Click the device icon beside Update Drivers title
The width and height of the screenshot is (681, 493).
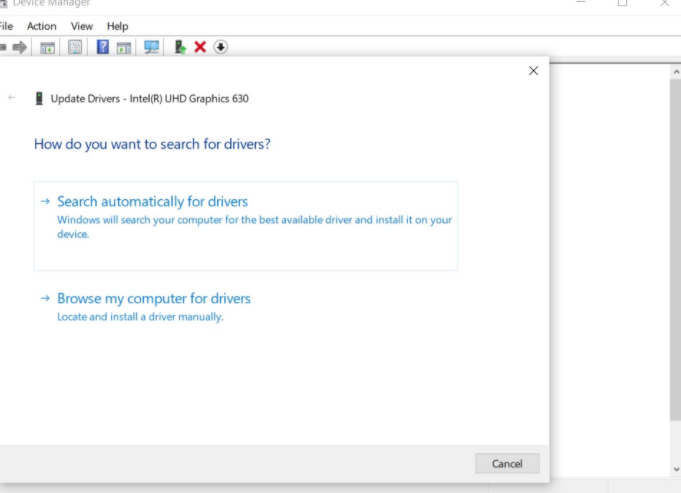tap(39, 99)
